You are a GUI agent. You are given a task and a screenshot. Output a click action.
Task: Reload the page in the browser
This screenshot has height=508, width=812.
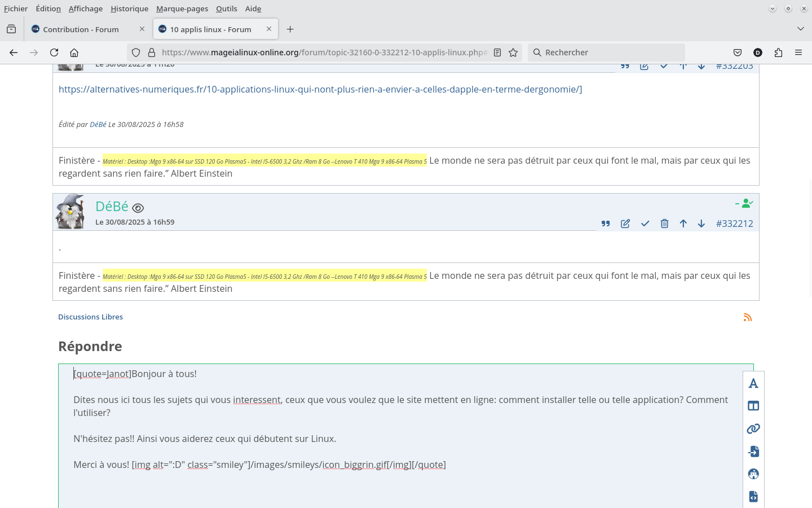pyautogui.click(x=54, y=52)
